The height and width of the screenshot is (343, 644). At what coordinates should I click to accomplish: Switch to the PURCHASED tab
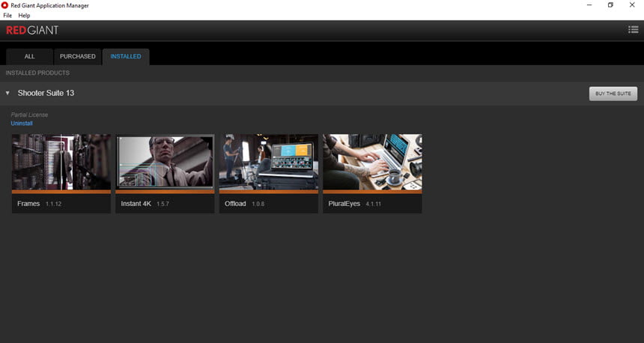click(x=78, y=57)
